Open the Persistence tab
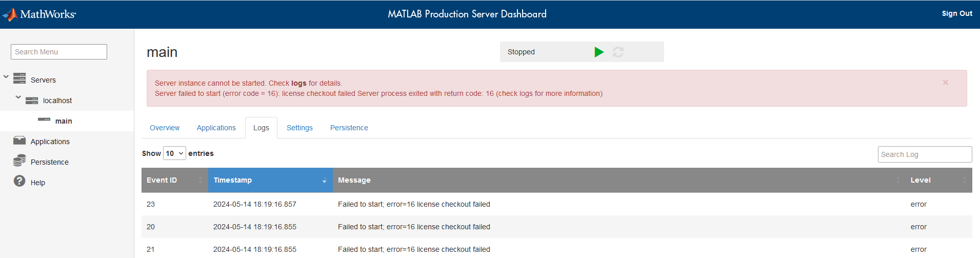 point(349,128)
